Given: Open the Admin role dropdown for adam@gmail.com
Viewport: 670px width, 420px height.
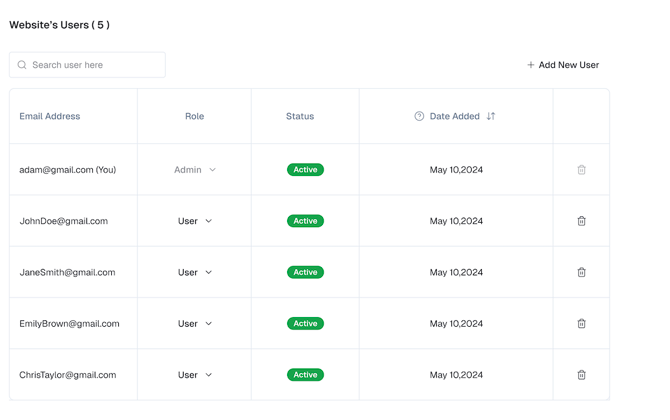Looking at the screenshot, I should (x=195, y=170).
